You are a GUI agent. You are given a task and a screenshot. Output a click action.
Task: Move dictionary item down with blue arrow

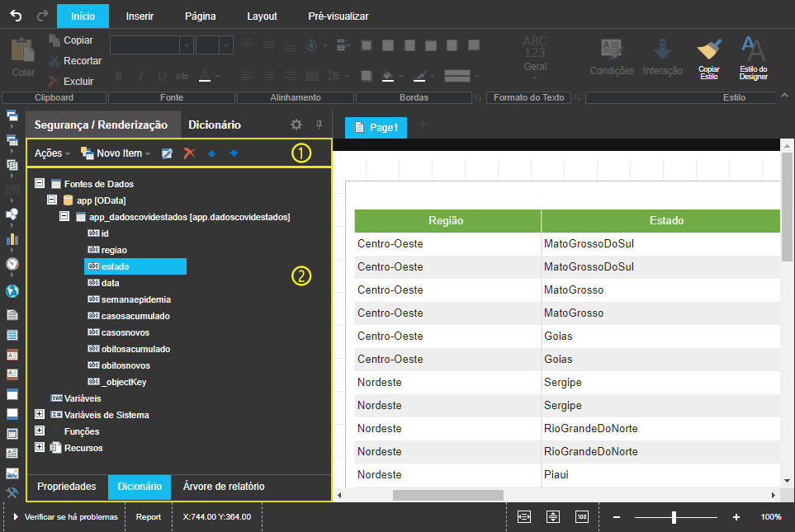coord(234,153)
